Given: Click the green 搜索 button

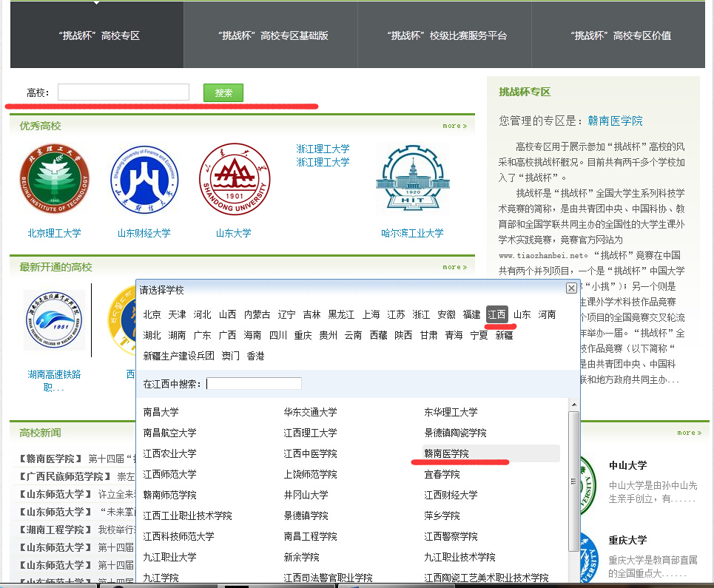Looking at the screenshot, I should click(223, 93).
